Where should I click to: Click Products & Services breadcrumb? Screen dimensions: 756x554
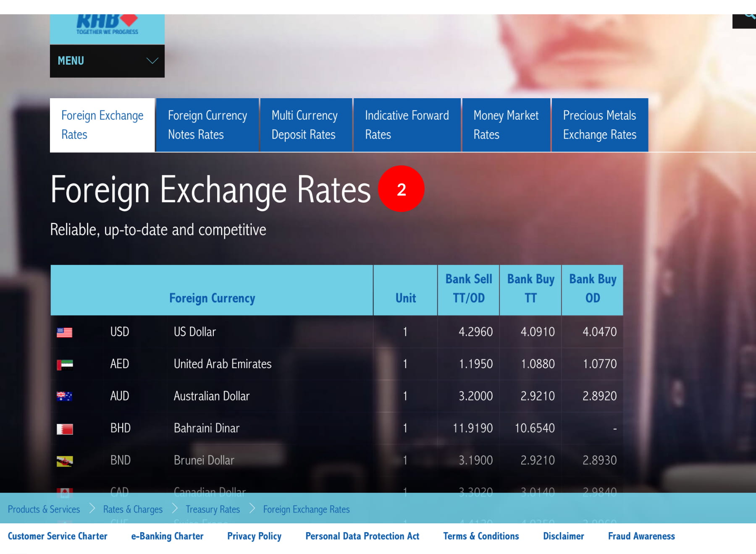[x=44, y=509]
